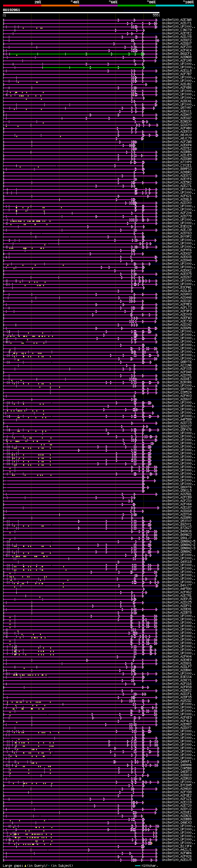
Task: Click hit label UniRef100_Q53T07
Action: pos(177,521)
